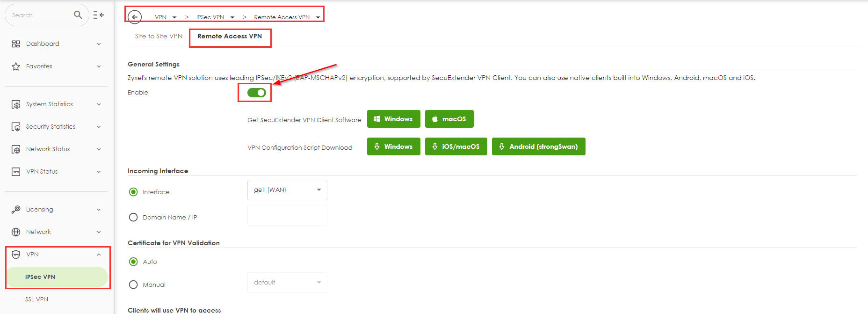This screenshot has width=868, height=314.
Task: Switch to the Site to Site VPN tab
Action: click(159, 37)
